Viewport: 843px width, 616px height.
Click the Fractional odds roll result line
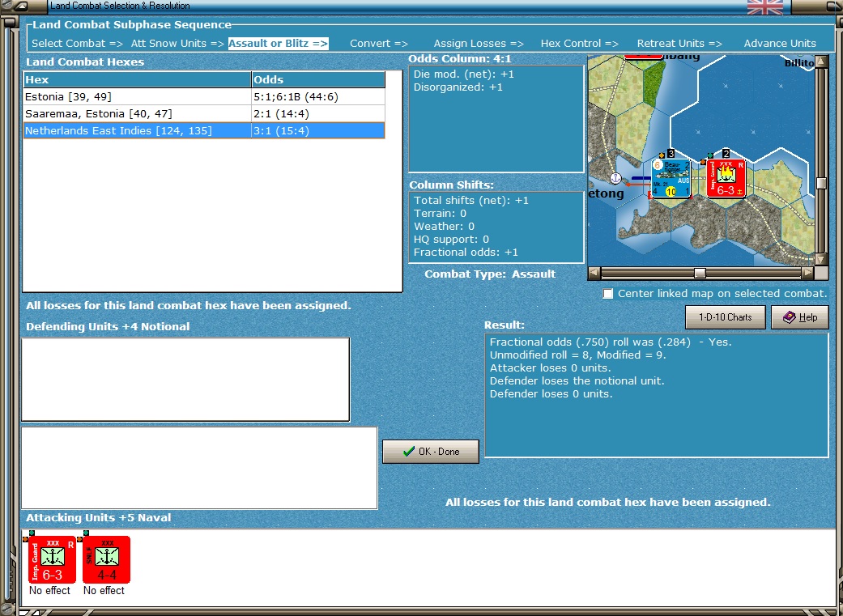click(x=611, y=342)
